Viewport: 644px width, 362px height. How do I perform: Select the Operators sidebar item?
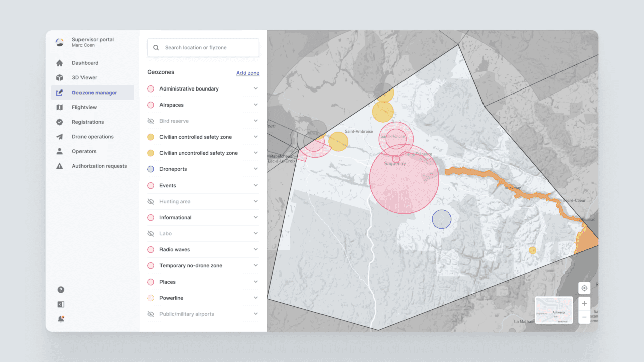84,151
